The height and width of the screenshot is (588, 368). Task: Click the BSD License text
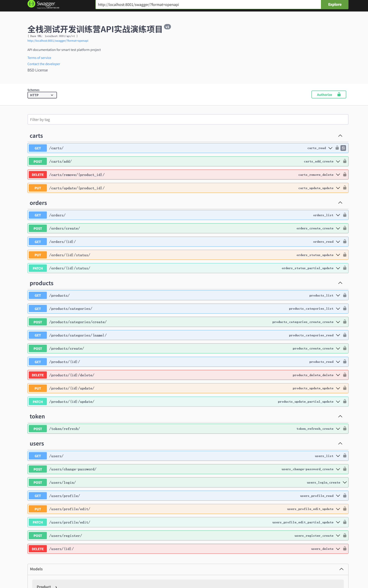37,70
